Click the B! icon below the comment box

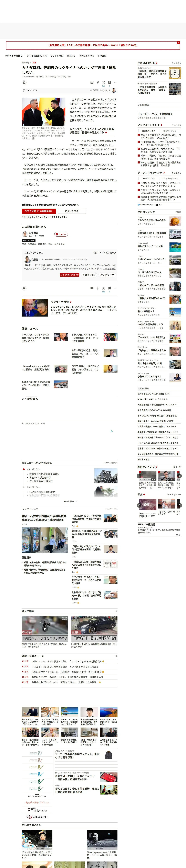(x=109, y=288)
